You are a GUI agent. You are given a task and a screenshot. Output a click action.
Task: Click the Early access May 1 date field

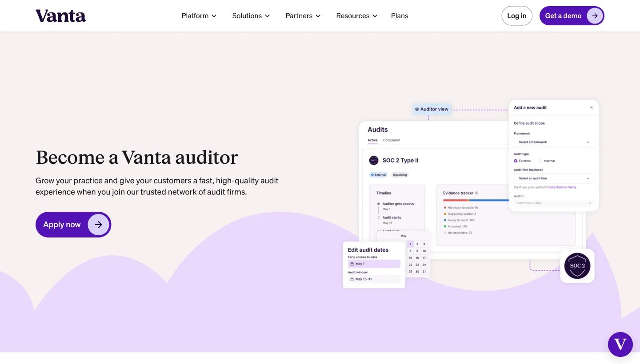point(374,264)
